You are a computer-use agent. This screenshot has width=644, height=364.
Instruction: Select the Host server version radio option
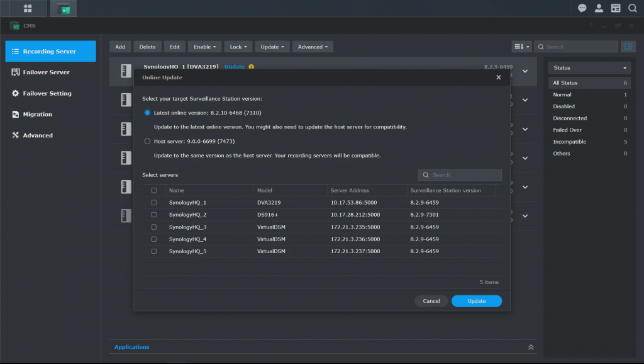[x=148, y=142]
